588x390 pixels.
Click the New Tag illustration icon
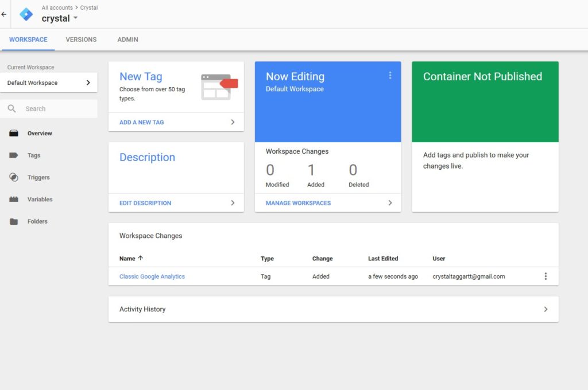pyautogui.click(x=219, y=87)
